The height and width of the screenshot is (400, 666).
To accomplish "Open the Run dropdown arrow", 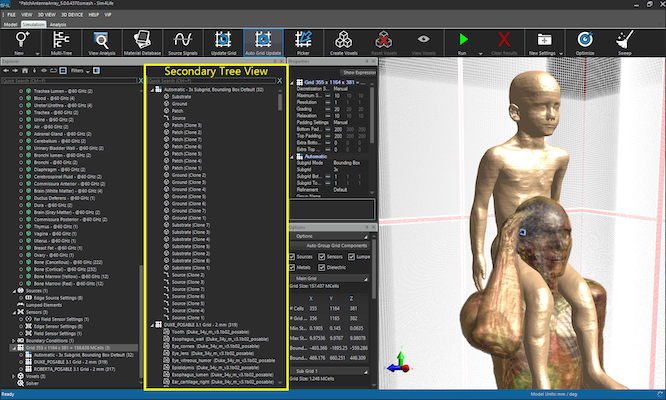I will 480,54.
